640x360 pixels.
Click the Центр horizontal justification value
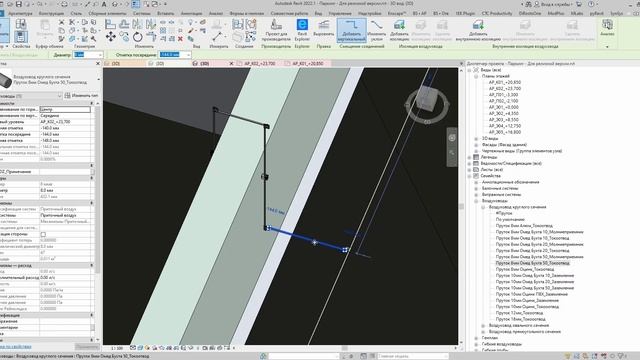pos(65,109)
